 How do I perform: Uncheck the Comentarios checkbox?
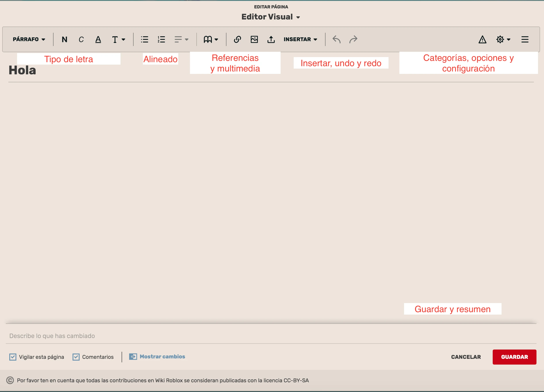coord(76,357)
